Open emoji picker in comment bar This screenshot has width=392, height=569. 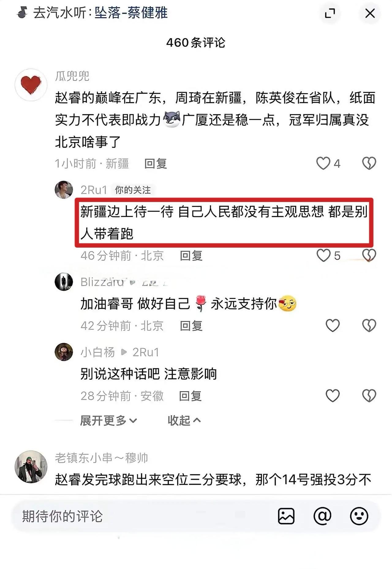point(359,516)
